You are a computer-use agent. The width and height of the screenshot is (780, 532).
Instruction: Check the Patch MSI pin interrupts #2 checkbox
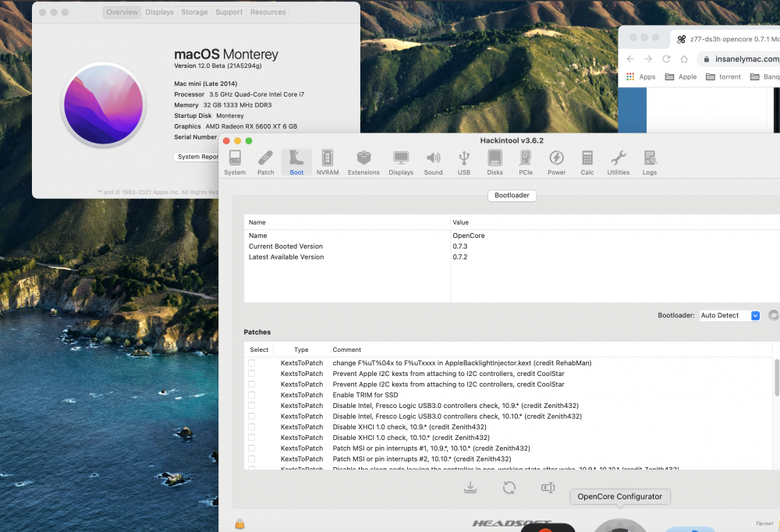coord(252,459)
